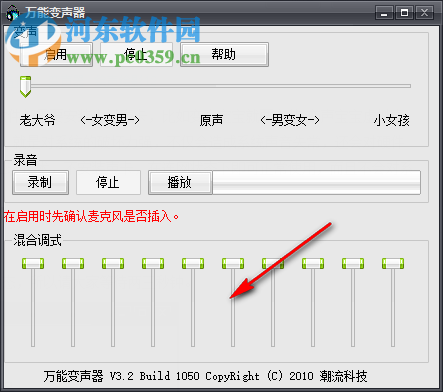Maximize the 万能变声器 window
This screenshot has height=392, width=443.
[404, 13]
